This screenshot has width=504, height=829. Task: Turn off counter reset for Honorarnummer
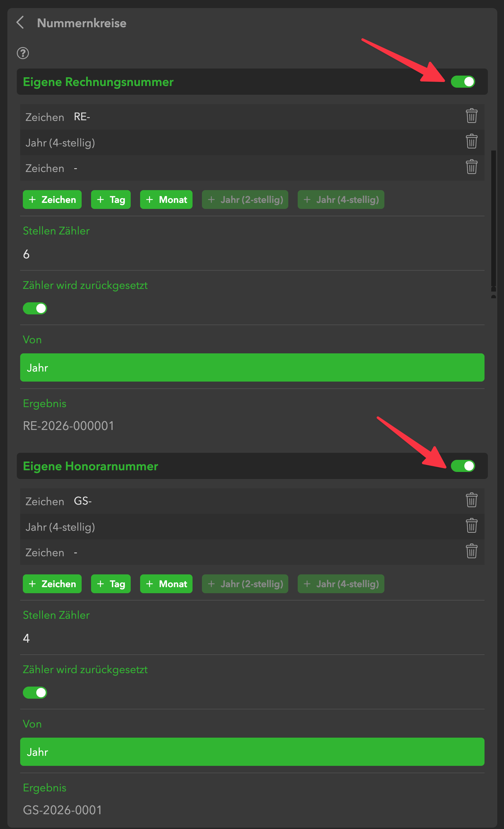pos(35,693)
